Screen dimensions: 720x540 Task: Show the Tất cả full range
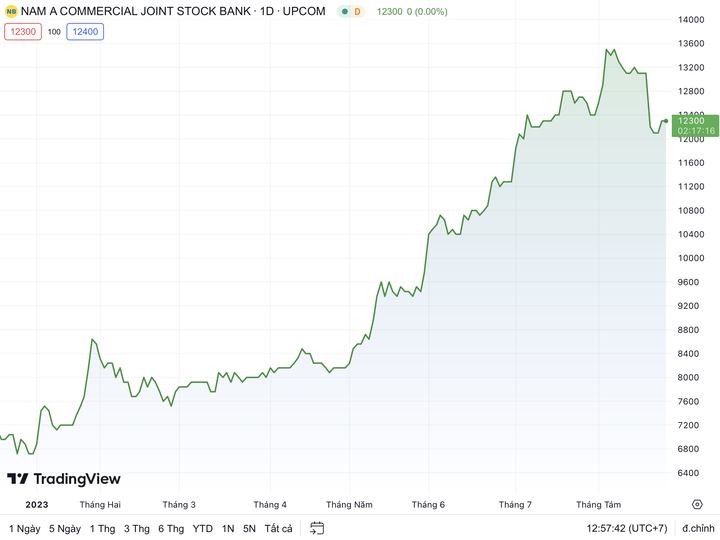click(278, 528)
